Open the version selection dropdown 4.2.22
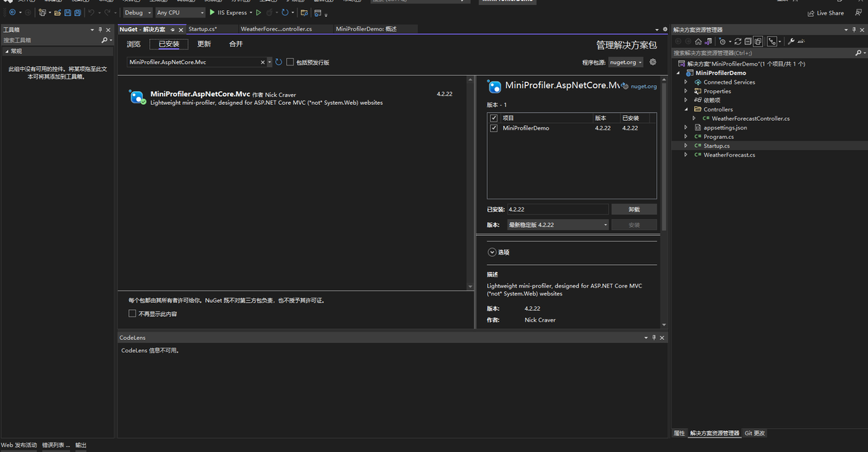 point(558,225)
